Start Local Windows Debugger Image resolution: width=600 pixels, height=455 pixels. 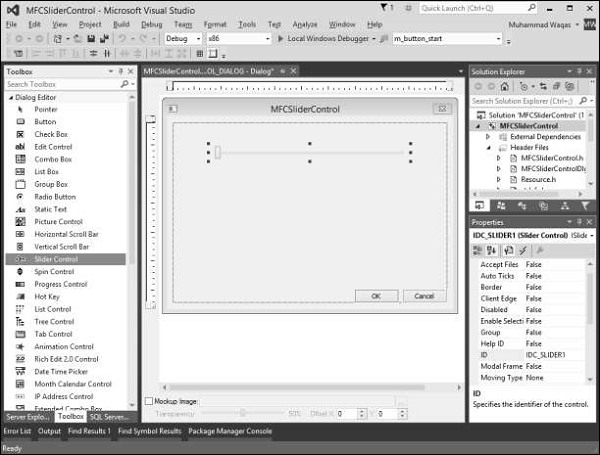click(x=324, y=39)
